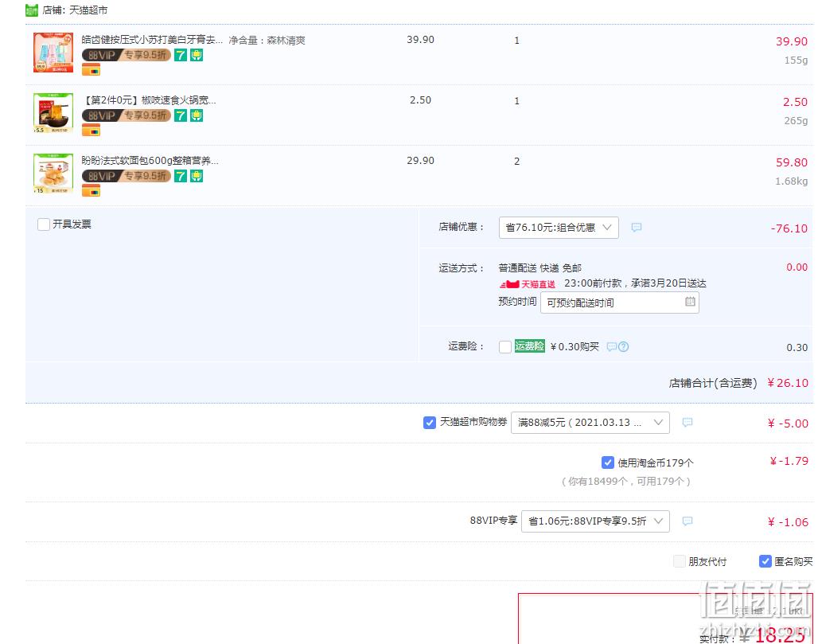Image resolution: width=818 pixels, height=644 pixels.
Task: Click the ¥ -1.06 88VIP discount amount
Action: 788,522
